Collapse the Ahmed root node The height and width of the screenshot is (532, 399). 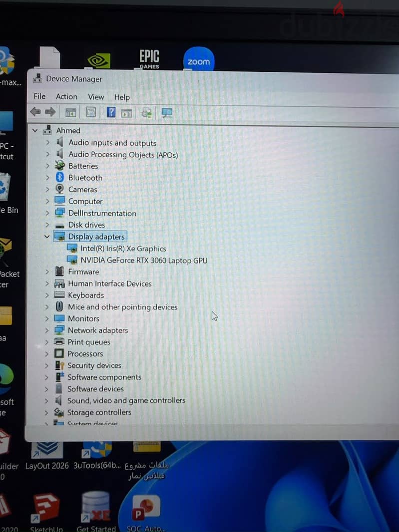tap(35, 130)
